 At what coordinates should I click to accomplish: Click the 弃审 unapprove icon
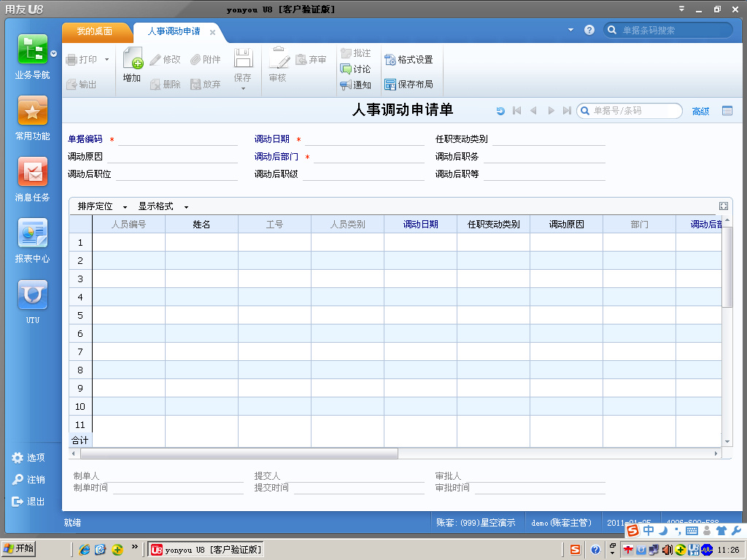[301, 60]
